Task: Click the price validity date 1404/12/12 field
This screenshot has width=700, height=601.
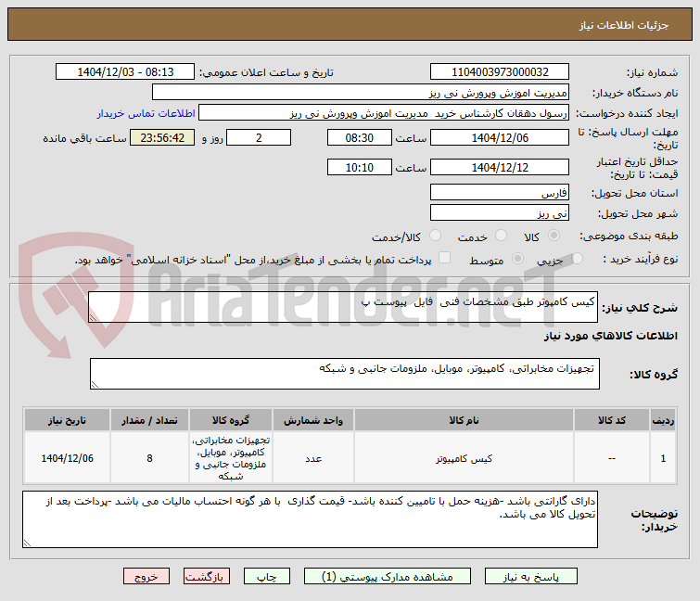Action: [x=500, y=168]
